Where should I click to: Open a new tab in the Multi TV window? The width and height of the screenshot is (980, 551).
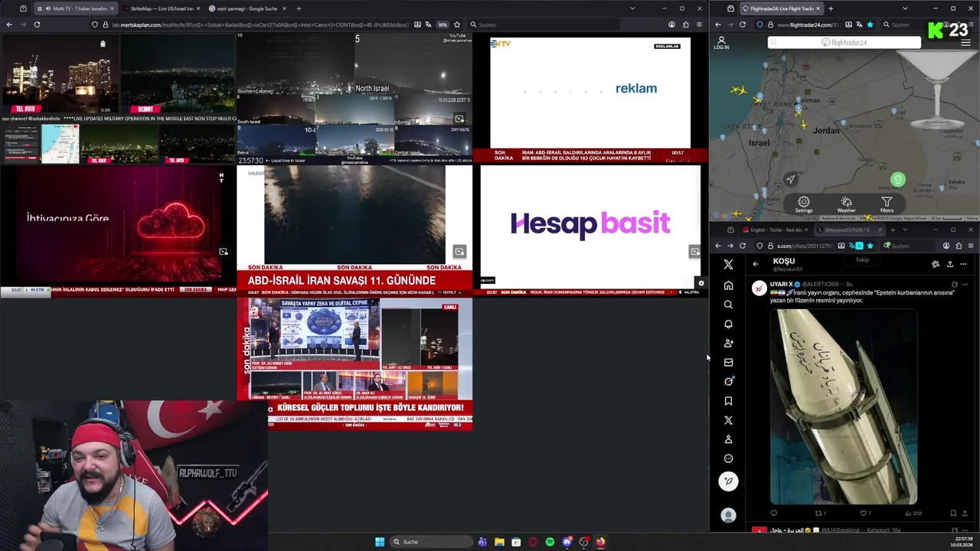299,8
